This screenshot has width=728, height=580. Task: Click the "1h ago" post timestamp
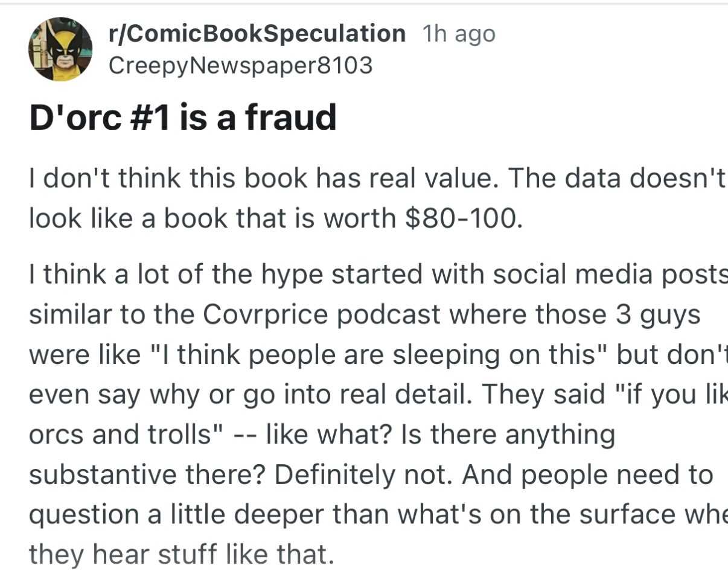click(459, 34)
